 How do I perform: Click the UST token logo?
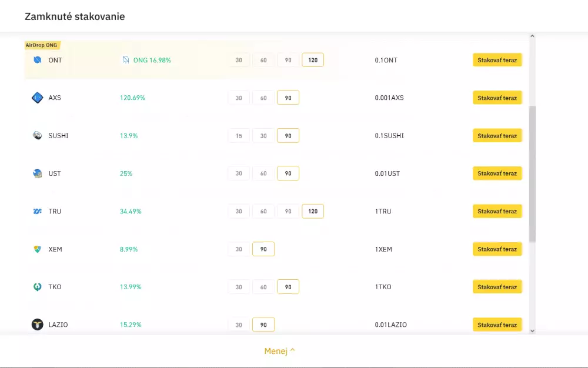coord(37,173)
